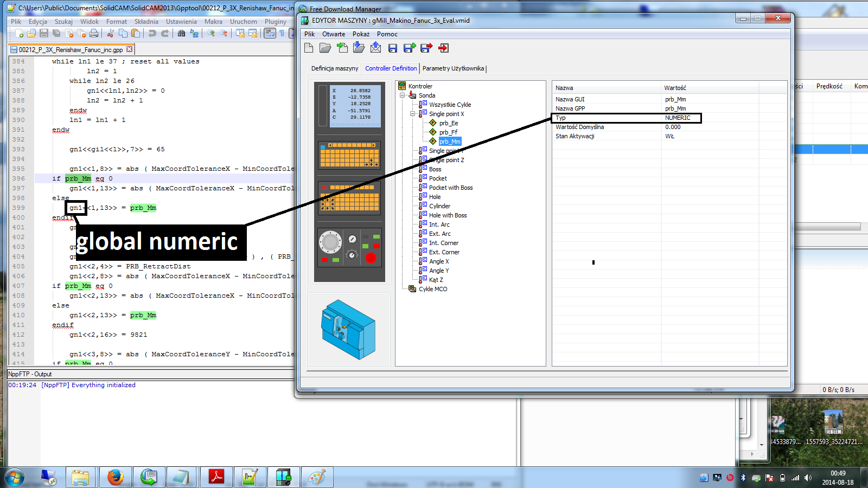Click Notepad++ redo icon
The width and height of the screenshot is (868, 488).
coord(165,34)
